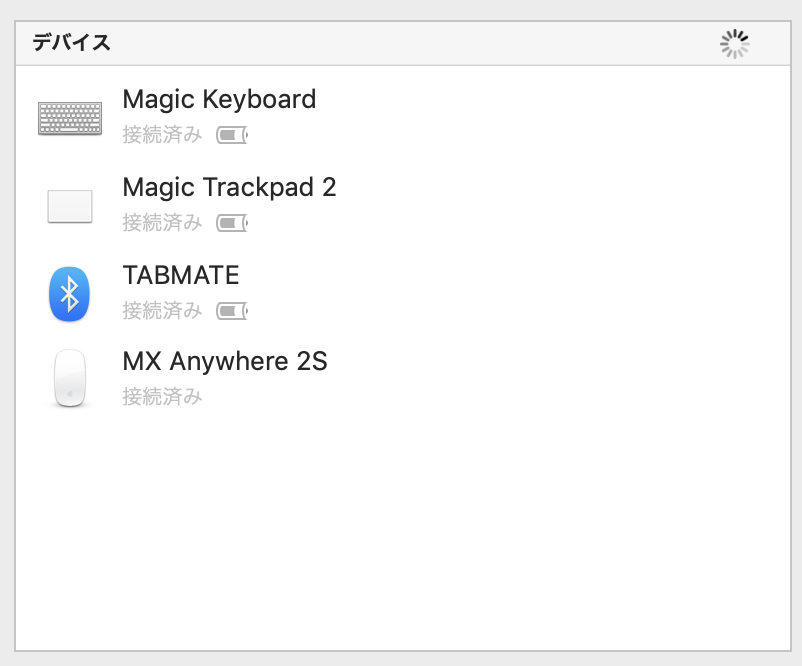Viewport: 802px width, 666px height.
Task: Click the MX Anywhere 2S mouse icon
Action: pos(70,379)
